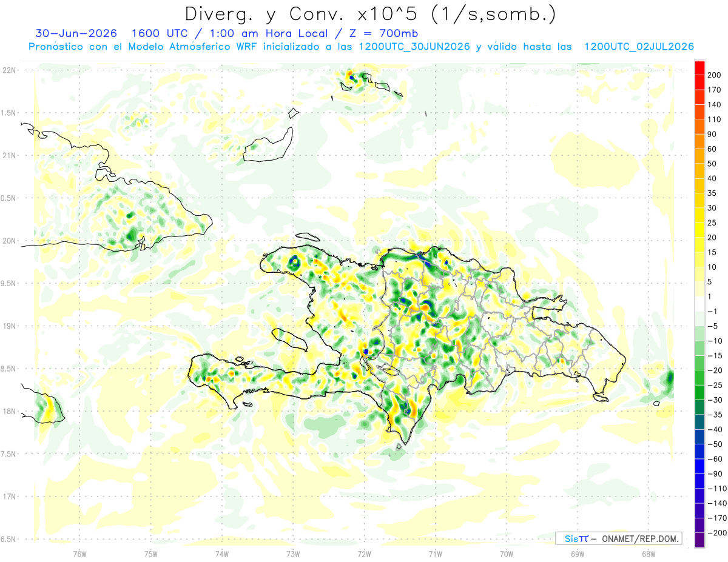Screen dimensions: 728x562
Task: Click the '17N' latitude label
Action: click(x=9, y=497)
